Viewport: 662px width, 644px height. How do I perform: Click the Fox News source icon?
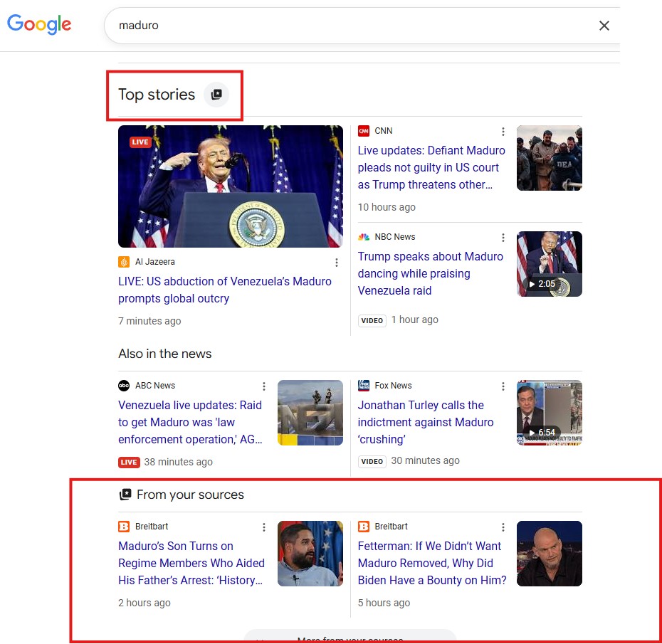(364, 385)
